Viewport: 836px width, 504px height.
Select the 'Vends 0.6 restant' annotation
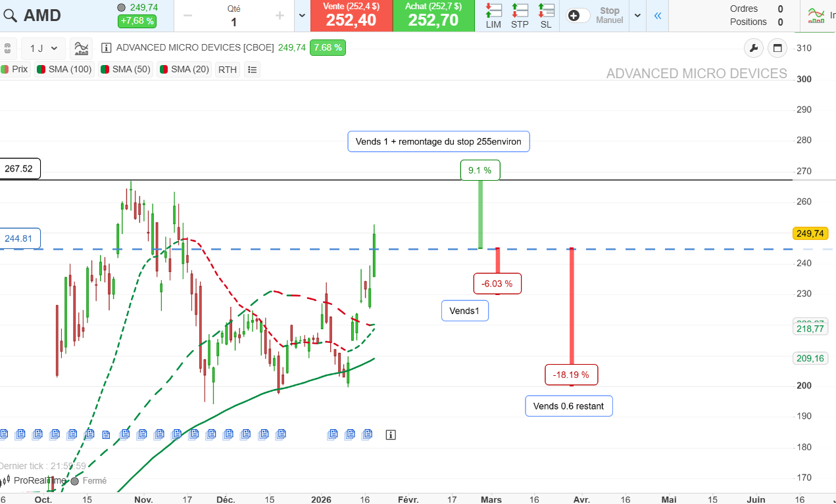pyautogui.click(x=569, y=406)
